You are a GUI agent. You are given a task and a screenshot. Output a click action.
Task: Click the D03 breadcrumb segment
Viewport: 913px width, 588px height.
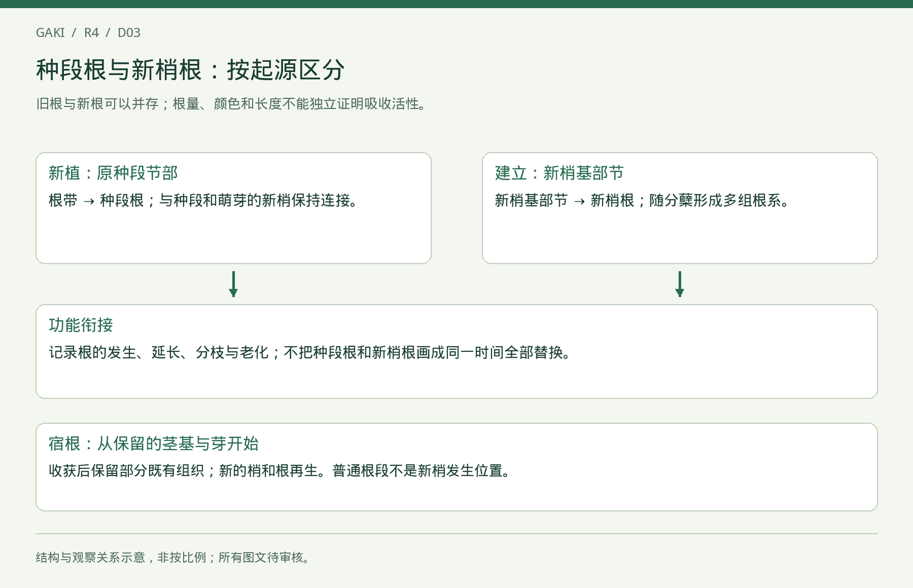(129, 33)
